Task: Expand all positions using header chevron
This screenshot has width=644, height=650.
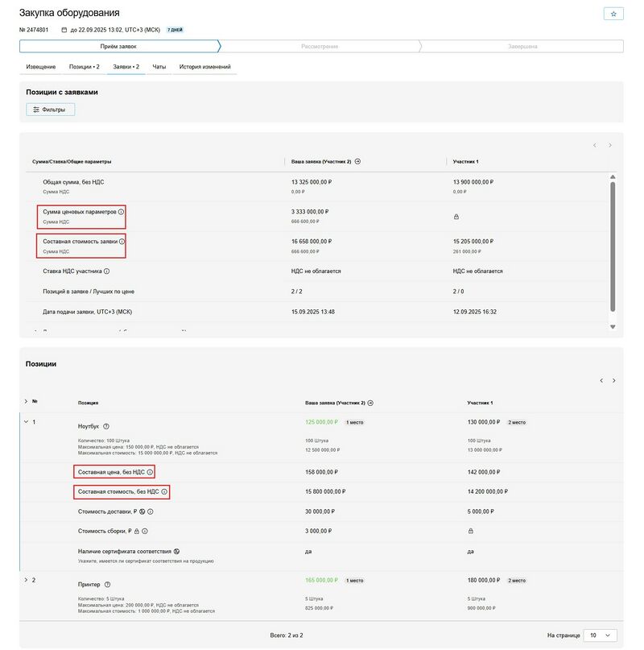Action: pyautogui.click(x=26, y=401)
